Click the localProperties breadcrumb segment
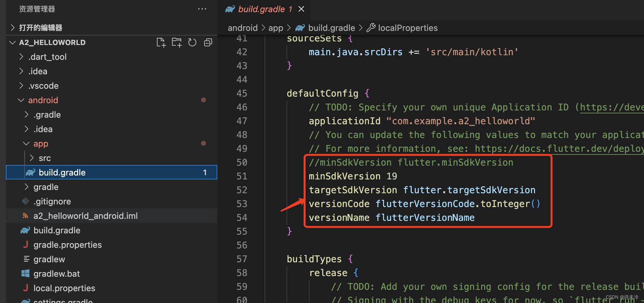644x303 pixels. coord(408,28)
